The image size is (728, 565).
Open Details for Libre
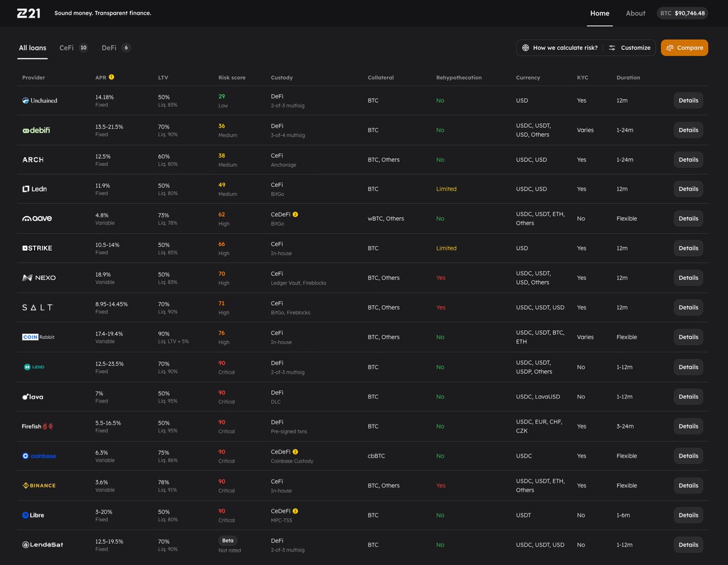coord(689,515)
